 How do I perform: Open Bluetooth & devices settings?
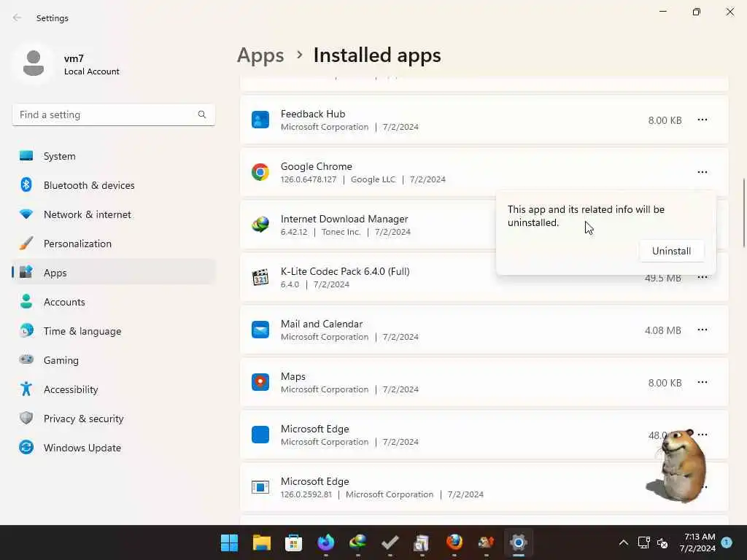(x=113, y=185)
